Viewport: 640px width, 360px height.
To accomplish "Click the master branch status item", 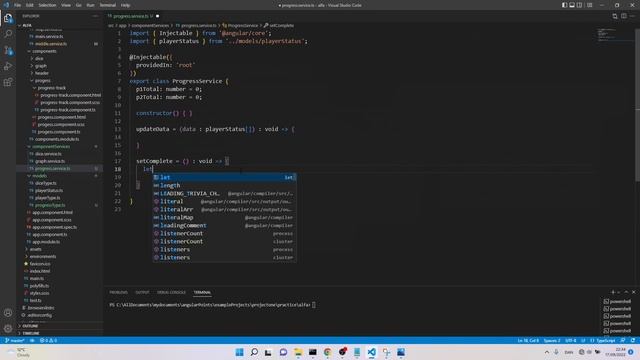I will [15, 340].
